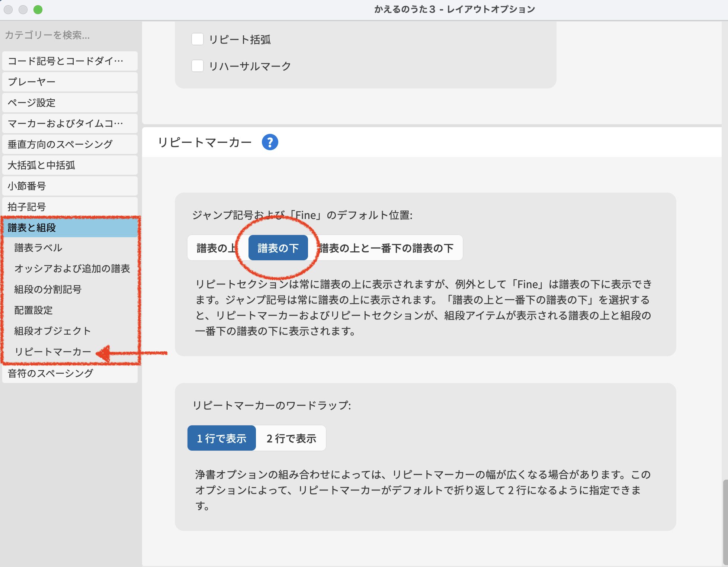Go to オッシアおよび追加の譜表 subsection
Viewport: 728px width, 567px height.
(72, 268)
